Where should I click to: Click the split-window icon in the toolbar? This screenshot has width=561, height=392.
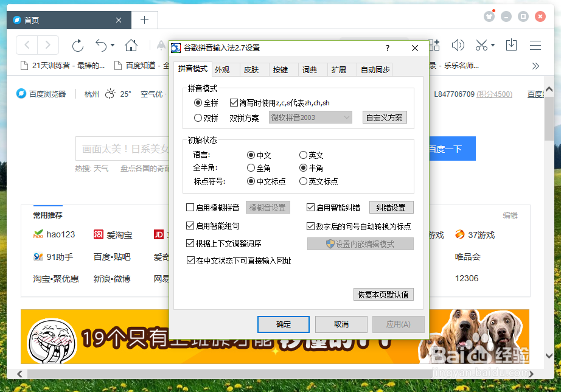pyautogui.click(x=434, y=44)
